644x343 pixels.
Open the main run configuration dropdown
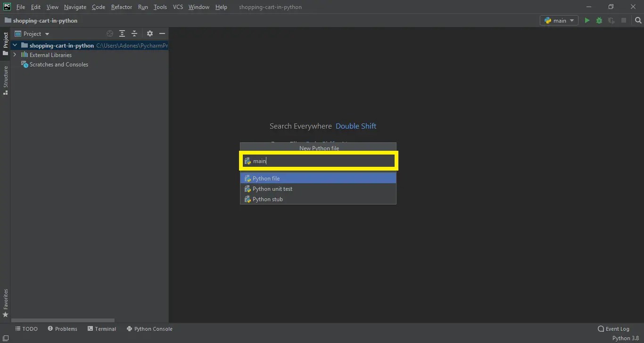(559, 20)
